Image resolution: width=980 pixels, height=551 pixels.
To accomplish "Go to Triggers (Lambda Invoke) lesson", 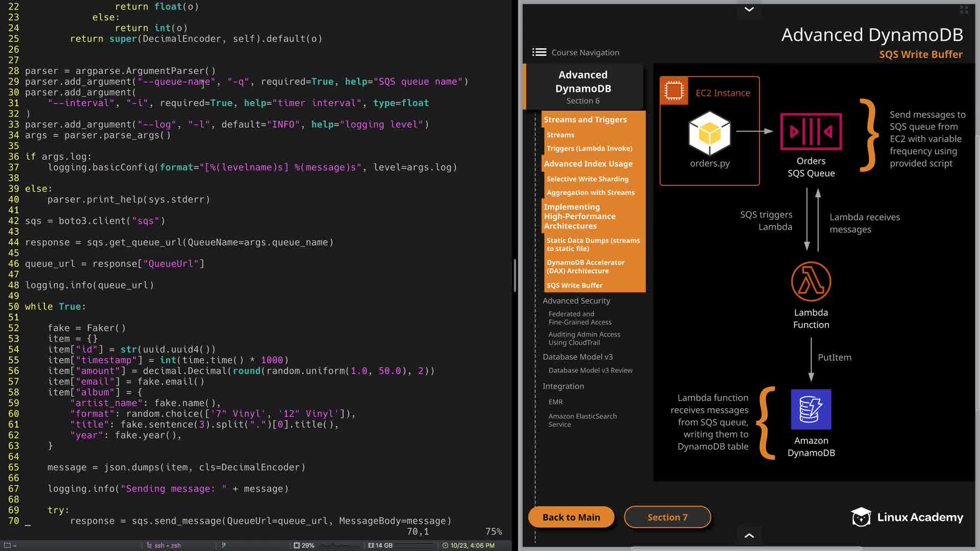I will coord(589,148).
